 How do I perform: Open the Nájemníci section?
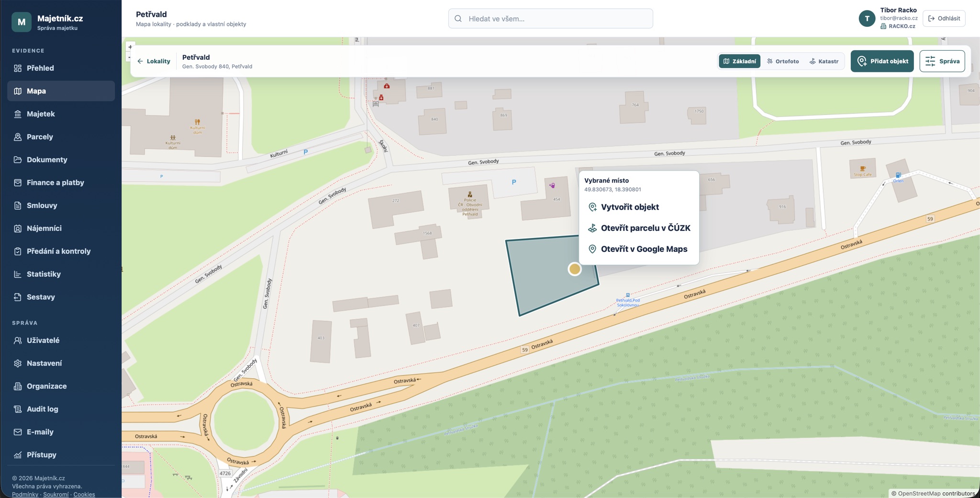tap(61, 228)
